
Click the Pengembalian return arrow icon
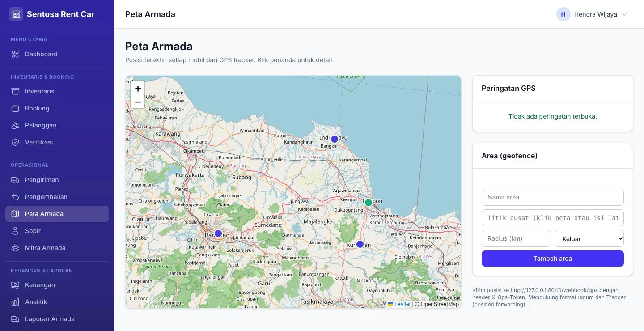tap(15, 197)
